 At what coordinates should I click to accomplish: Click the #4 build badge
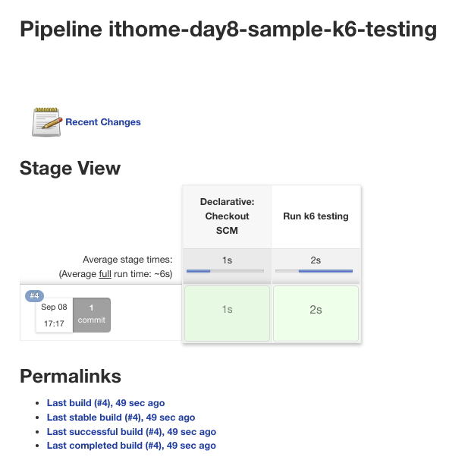point(35,295)
